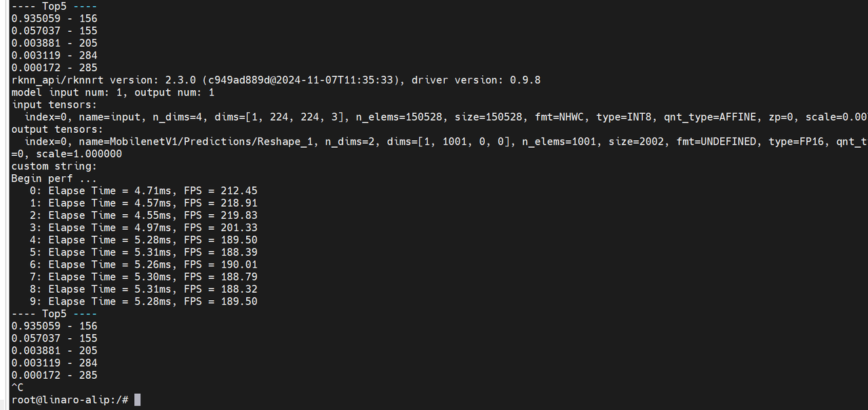
Task: Click the bottom 0.000172 - 285 result
Action: (54, 375)
